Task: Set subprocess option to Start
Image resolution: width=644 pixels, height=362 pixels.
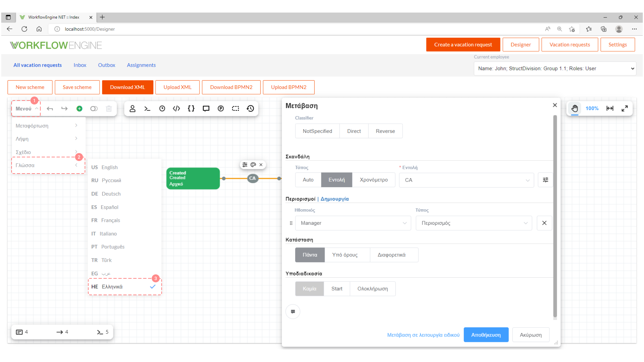Action: [337, 289]
